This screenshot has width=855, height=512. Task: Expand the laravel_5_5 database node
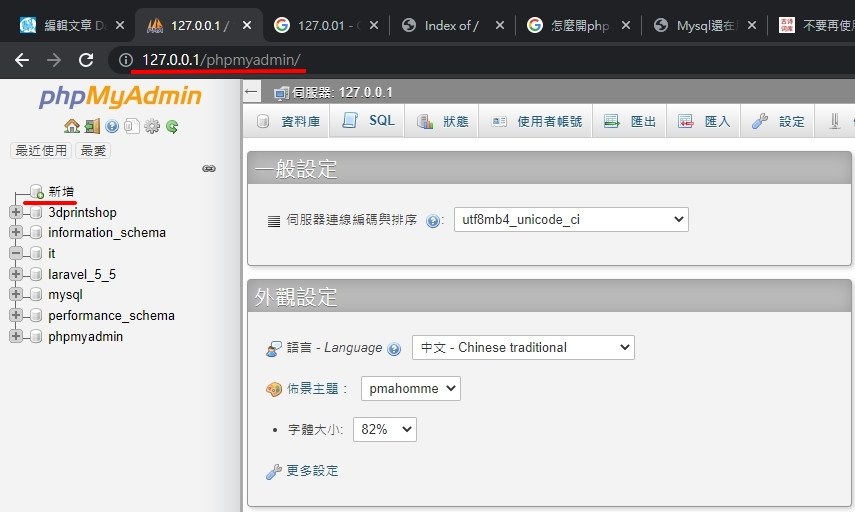coord(16,274)
